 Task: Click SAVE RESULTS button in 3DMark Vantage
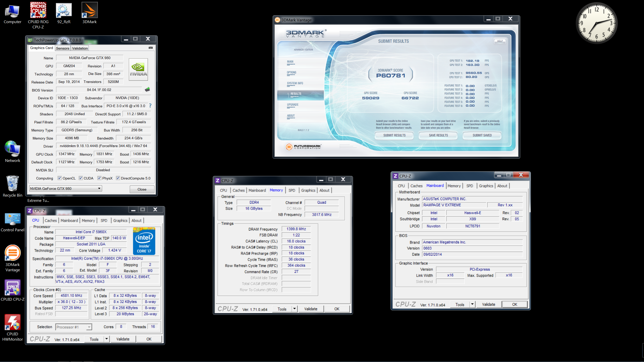438,135
